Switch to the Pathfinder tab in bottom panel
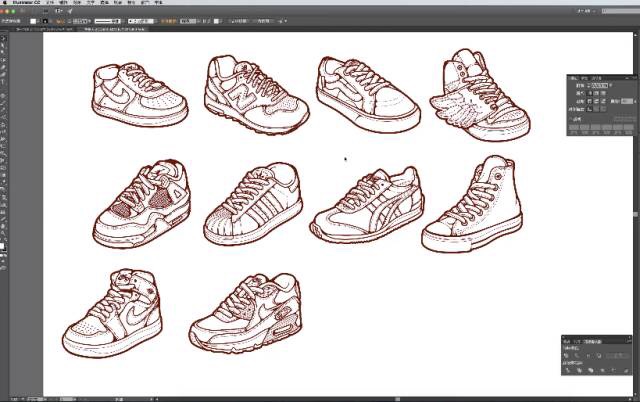The width and height of the screenshot is (640, 402). [x=592, y=341]
